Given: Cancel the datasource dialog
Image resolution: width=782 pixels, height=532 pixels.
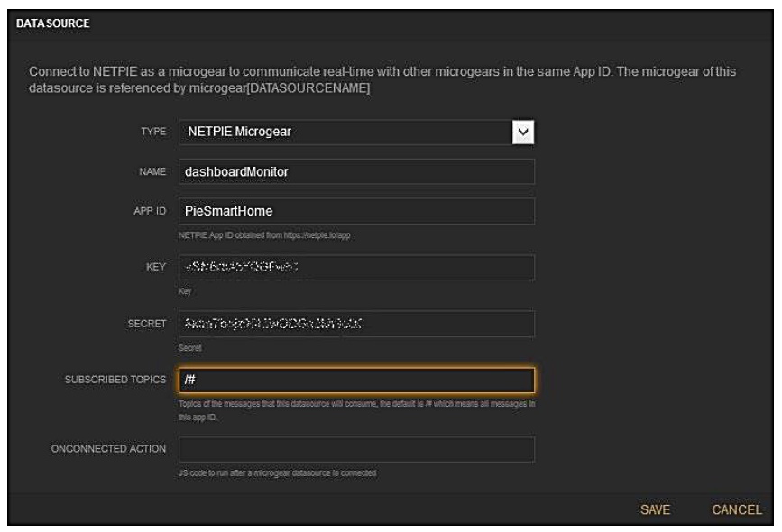Looking at the screenshot, I should pos(736,510).
